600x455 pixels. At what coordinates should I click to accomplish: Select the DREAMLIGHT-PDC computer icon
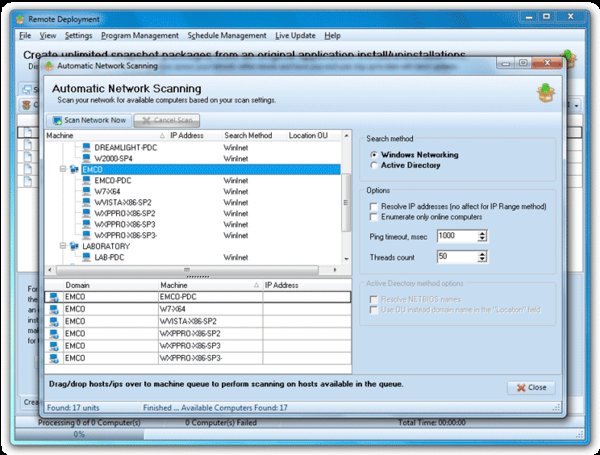tap(85, 147)
